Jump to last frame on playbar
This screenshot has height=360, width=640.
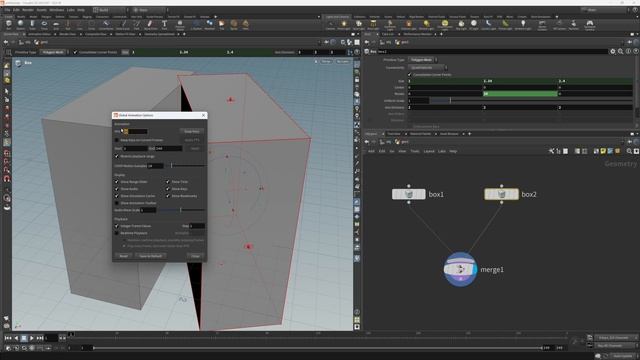(x=40, y=338)
